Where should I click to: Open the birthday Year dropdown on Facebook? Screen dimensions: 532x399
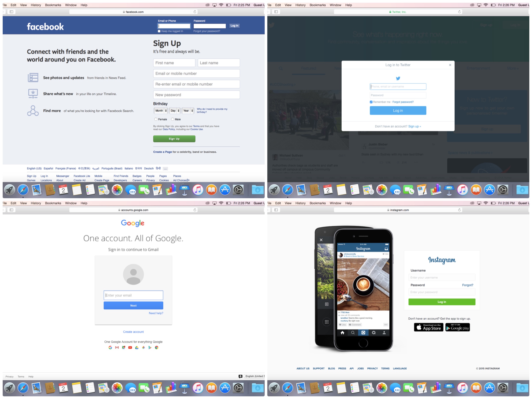click(188, 111)
